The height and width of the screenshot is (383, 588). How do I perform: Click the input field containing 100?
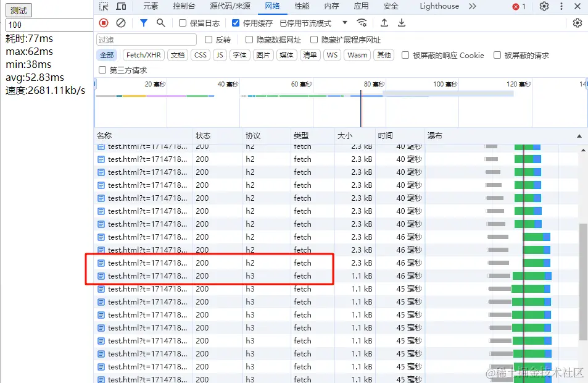click(x=49, y=25)
